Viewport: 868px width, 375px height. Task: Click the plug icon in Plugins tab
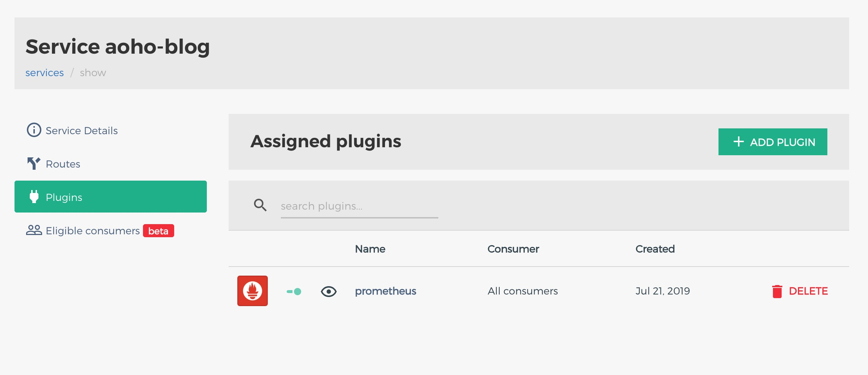[x=34, y=197]
